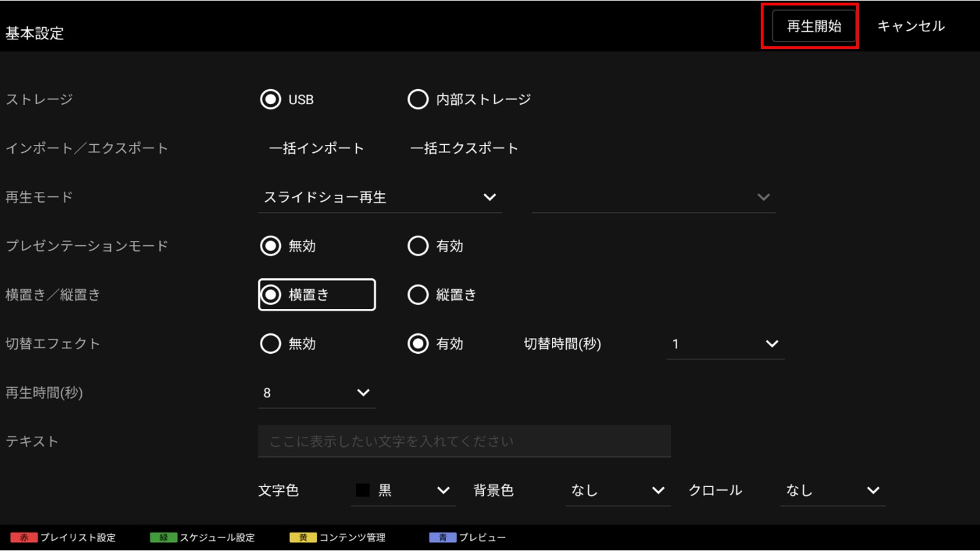The image size is (980, 551).
Task: Open the クロール dropdown
Action: coord(832,490)
